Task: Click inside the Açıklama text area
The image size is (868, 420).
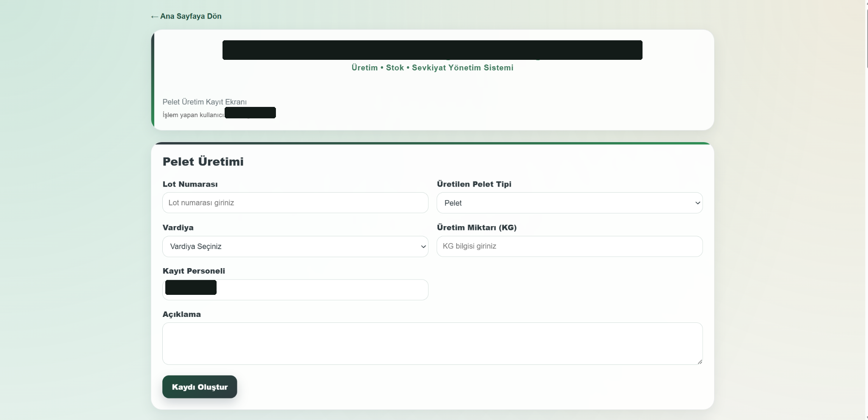Action: click(432, 344)
